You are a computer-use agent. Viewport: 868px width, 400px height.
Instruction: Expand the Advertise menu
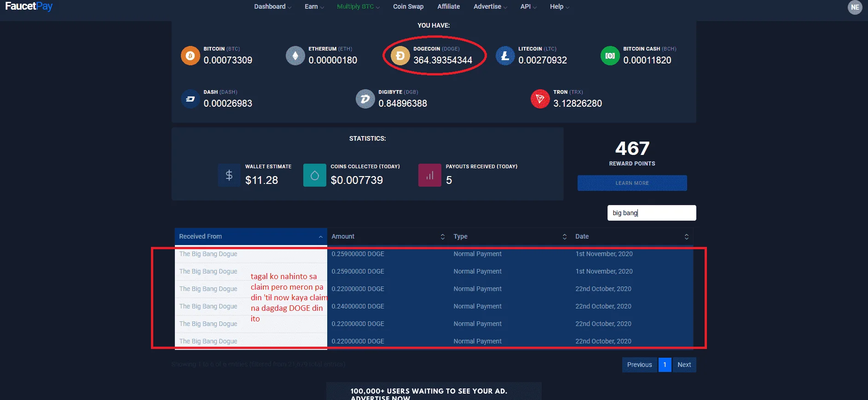490,6
